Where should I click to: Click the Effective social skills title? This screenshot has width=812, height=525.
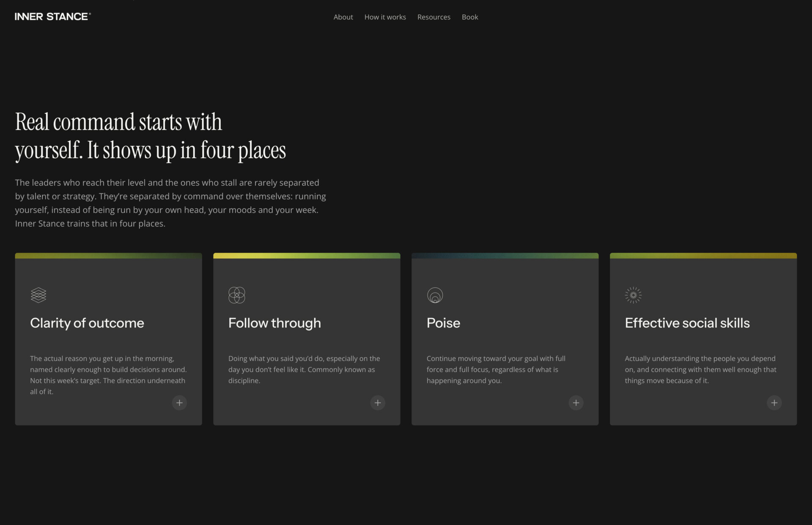687,323
